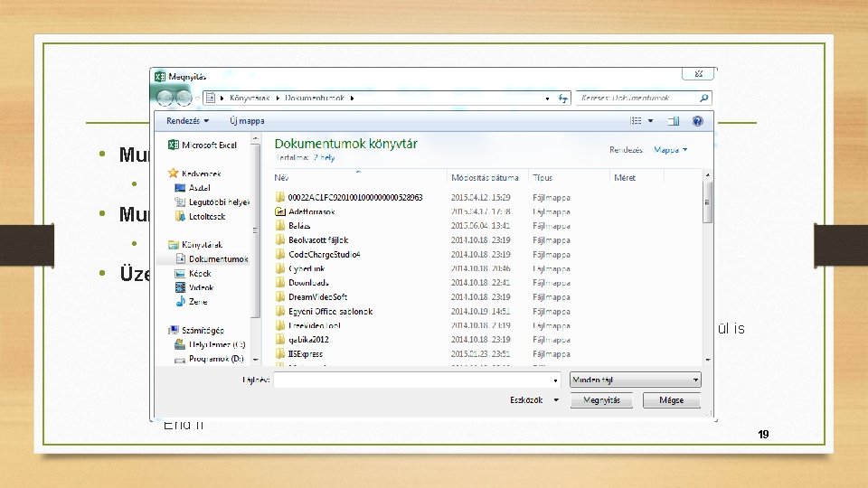
Task: Sort by the Típus column header
Action: (x=542, y=178)
